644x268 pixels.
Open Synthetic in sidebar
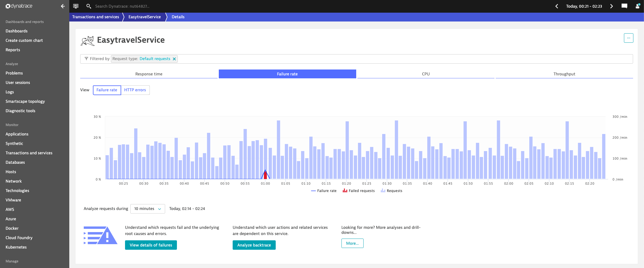[14, 143]
